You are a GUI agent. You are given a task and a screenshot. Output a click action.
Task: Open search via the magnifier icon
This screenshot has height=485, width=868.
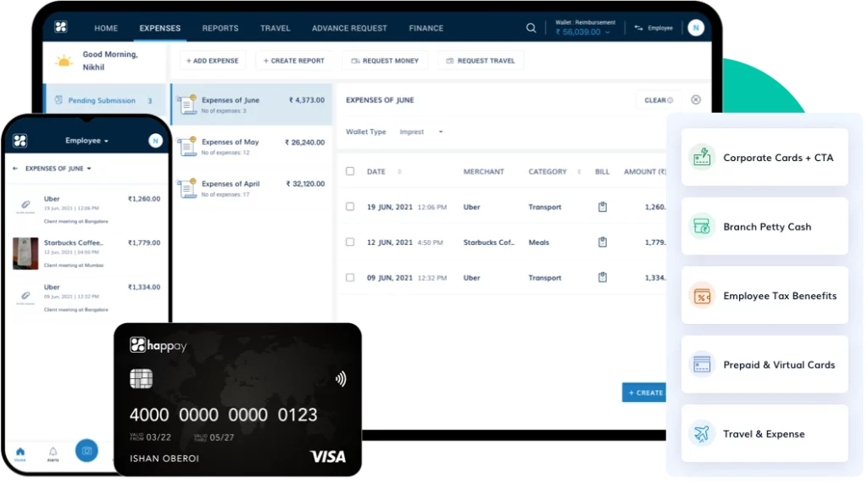point(531,28)
